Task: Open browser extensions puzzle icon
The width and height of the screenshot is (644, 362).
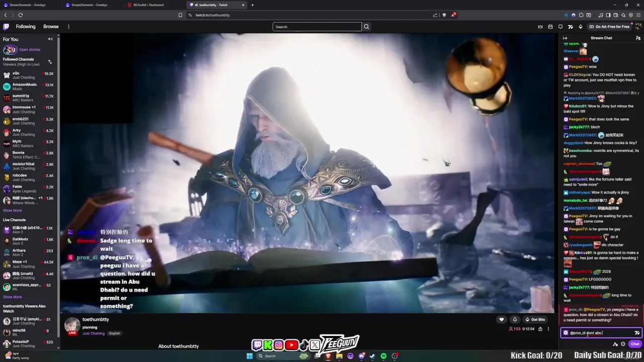Action: coord(581,15)
